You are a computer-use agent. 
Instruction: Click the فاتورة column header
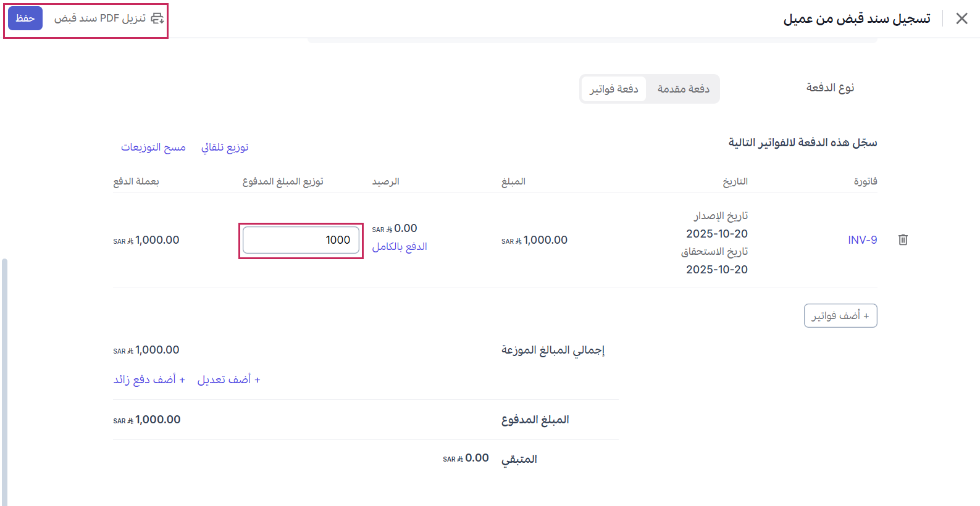(x=865, y=181)
